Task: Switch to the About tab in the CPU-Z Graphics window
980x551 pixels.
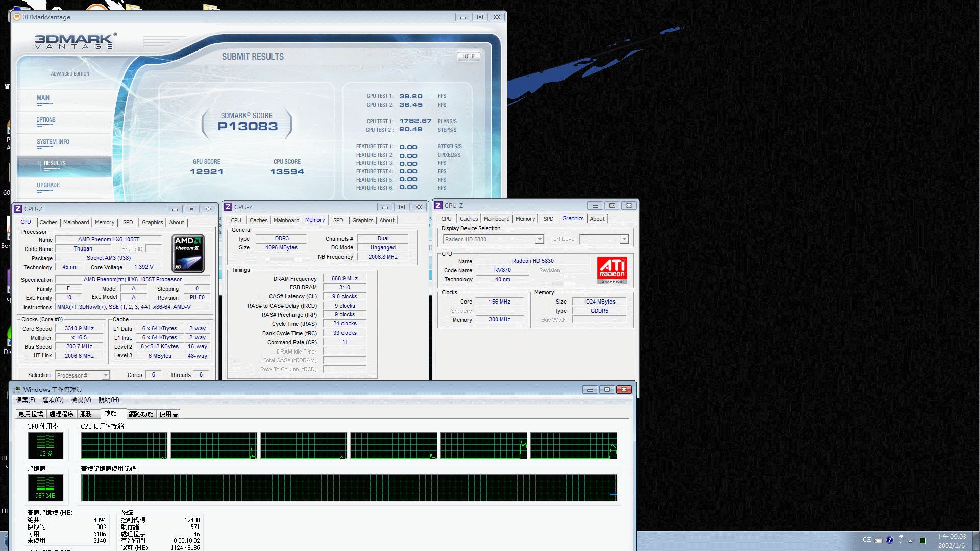Action: pos(597,219)
